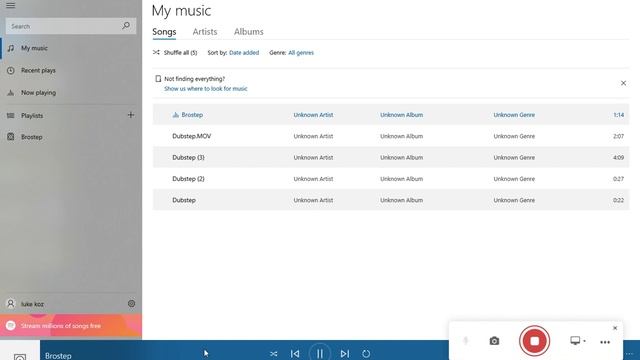Toggle shuffle in playback bar
The width and height of the screenshot is (640, 360).
273,353
